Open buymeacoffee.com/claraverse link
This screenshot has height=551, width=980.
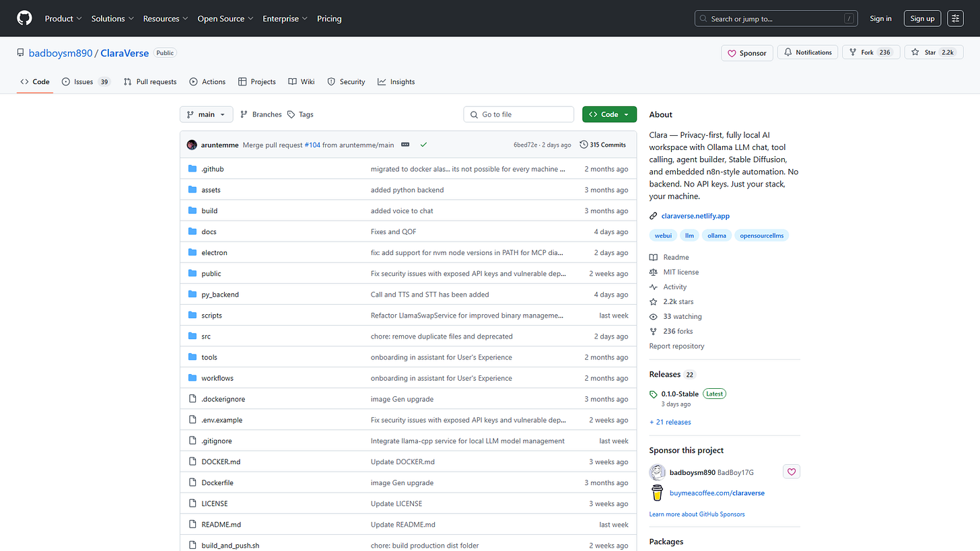click(x=717, y=492)
